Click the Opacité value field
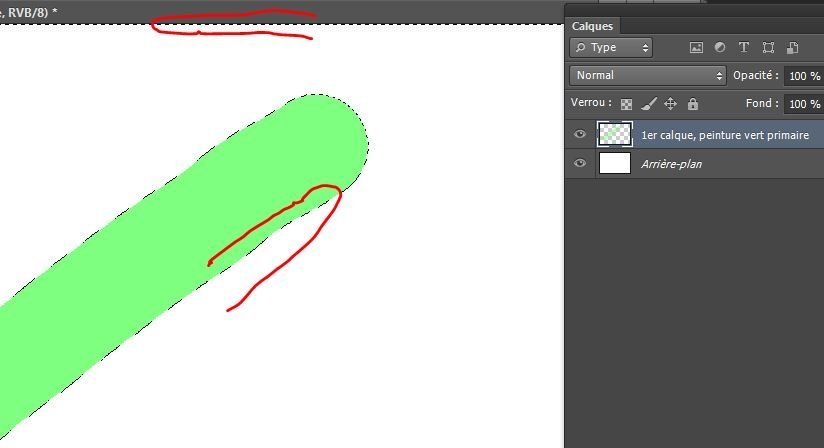This screenshot has width=824, height=448. click(x=802, y=76)
